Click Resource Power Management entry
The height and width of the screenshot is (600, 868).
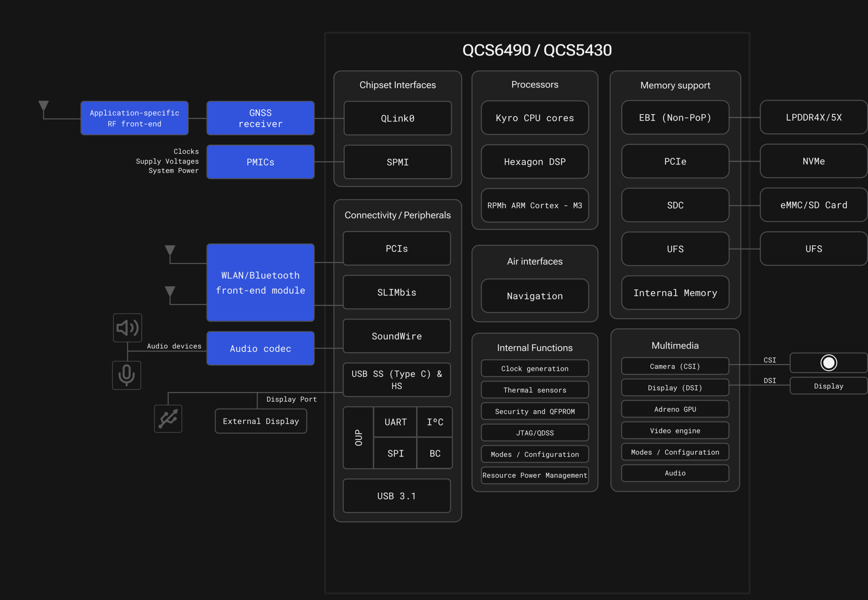coord(535,475)
